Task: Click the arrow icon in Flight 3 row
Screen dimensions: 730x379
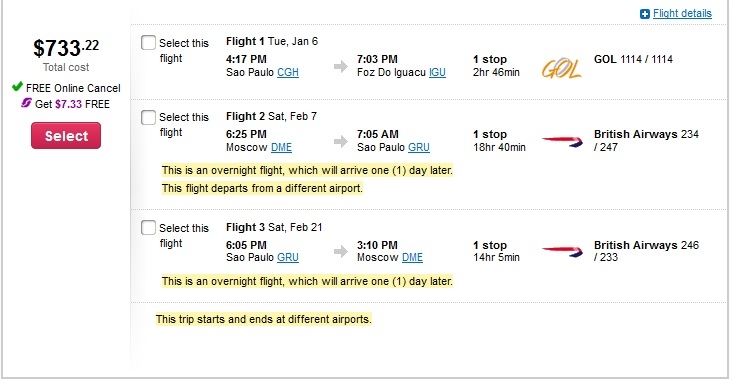Action: click(x=341, y=252)
